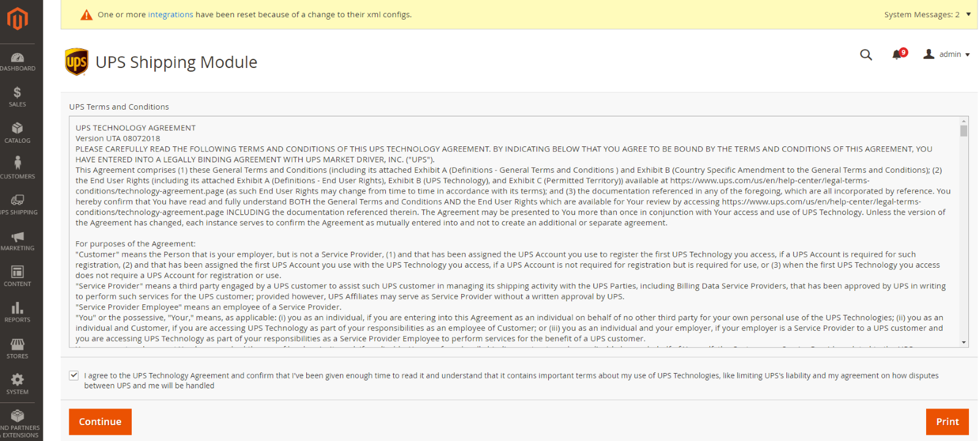Screen dimensions: 980x441
Task: Click the Print button
Action: pyautogui.click(x=947, y=422)
